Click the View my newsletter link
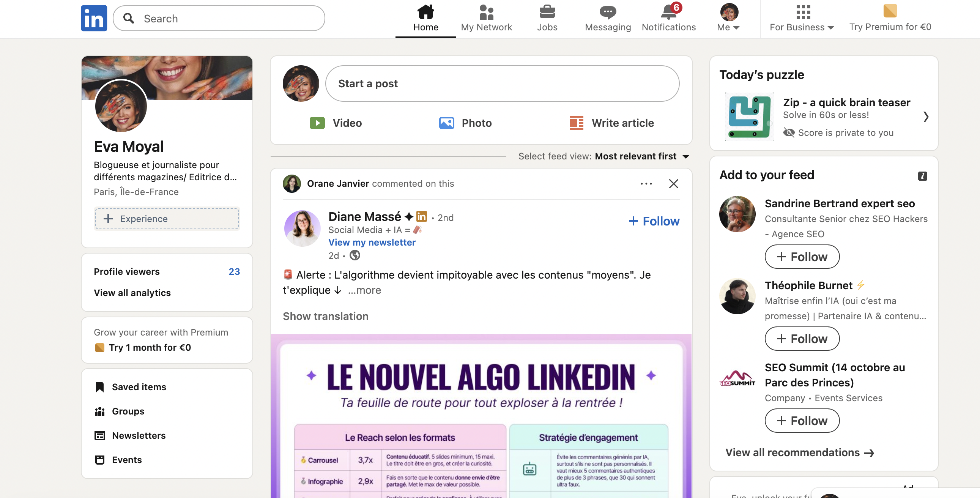 pyautogui.click(x=372, y=242)
